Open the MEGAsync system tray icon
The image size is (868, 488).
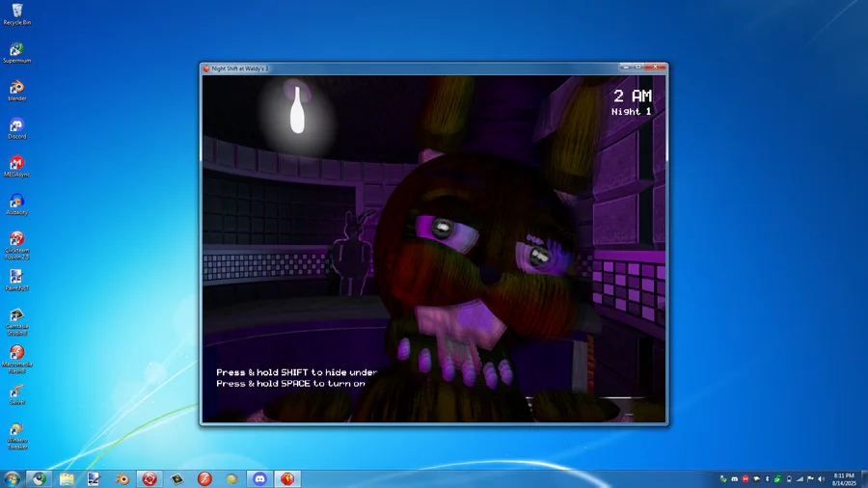(x=746, y=479)
